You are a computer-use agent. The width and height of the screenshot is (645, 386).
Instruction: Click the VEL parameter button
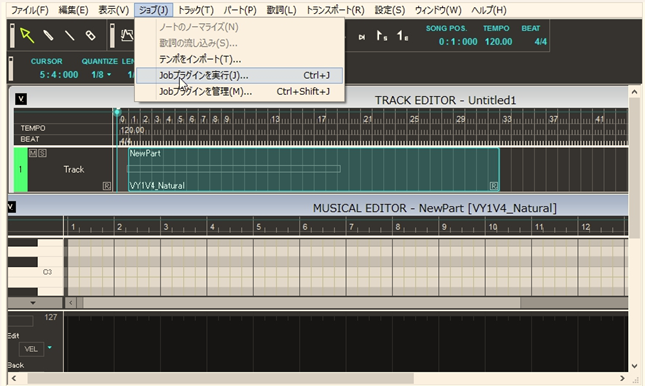(x=31, y=349)
